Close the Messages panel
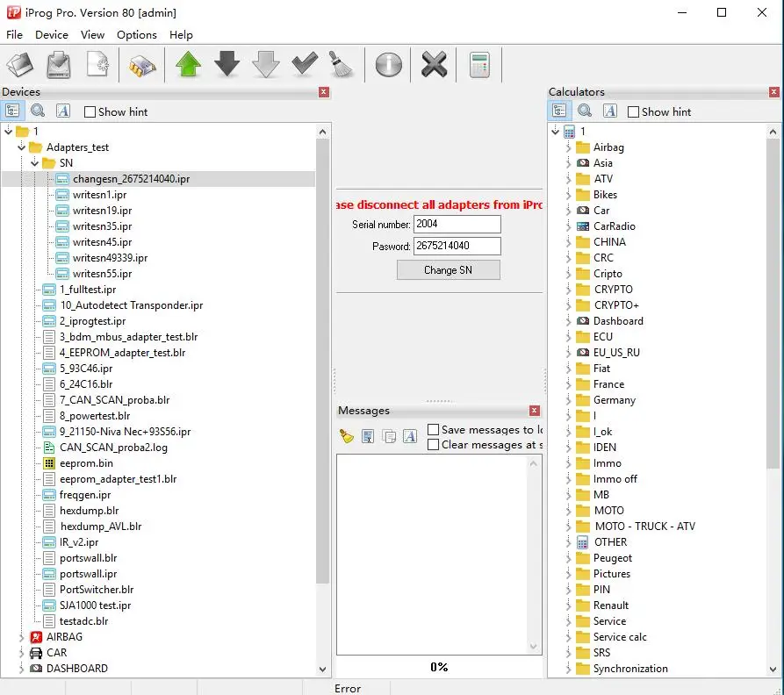 point(535,410)
